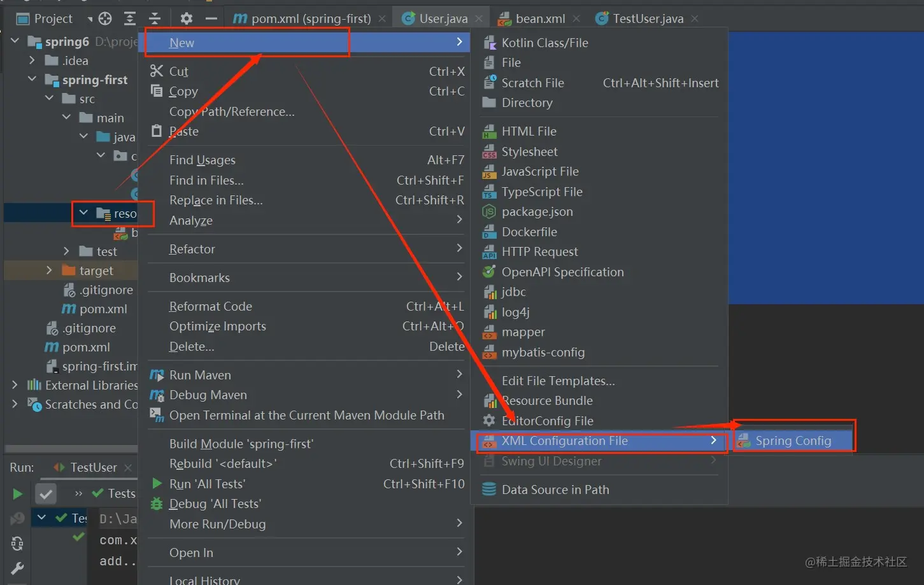Image resolution: width=924 pixels, height=585 pixels.
Task: Click Build Module 'spring-first'
Action: (241, 444)
